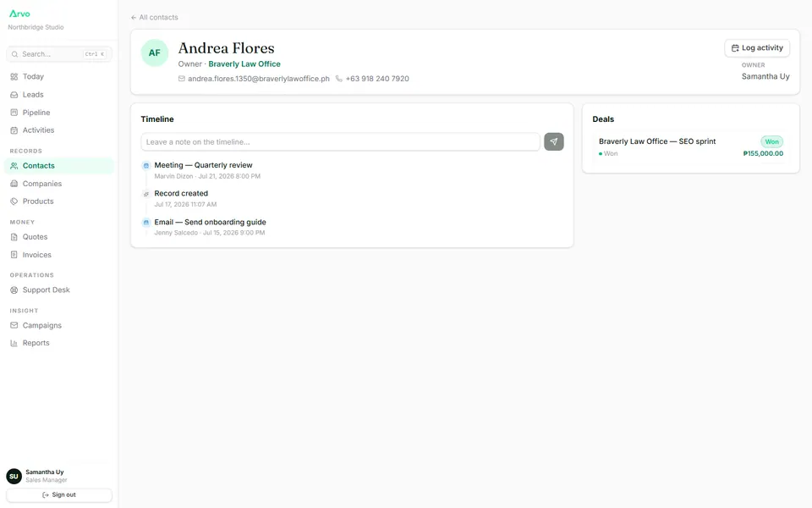Click the Contacts people icon
This screenshot has height=508, width=812.
(14, 166)
